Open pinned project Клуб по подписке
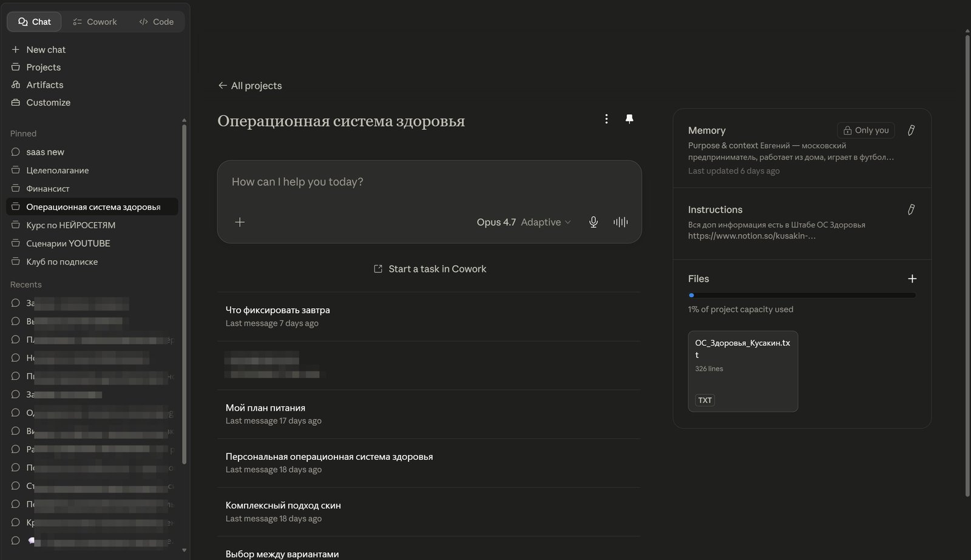 tap(92, 261)
